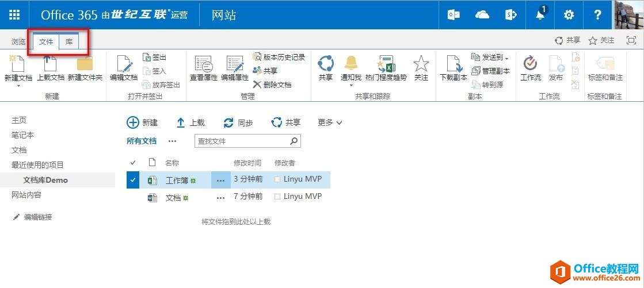Open SharePoint sites icon in header

[x=510, y=15]
